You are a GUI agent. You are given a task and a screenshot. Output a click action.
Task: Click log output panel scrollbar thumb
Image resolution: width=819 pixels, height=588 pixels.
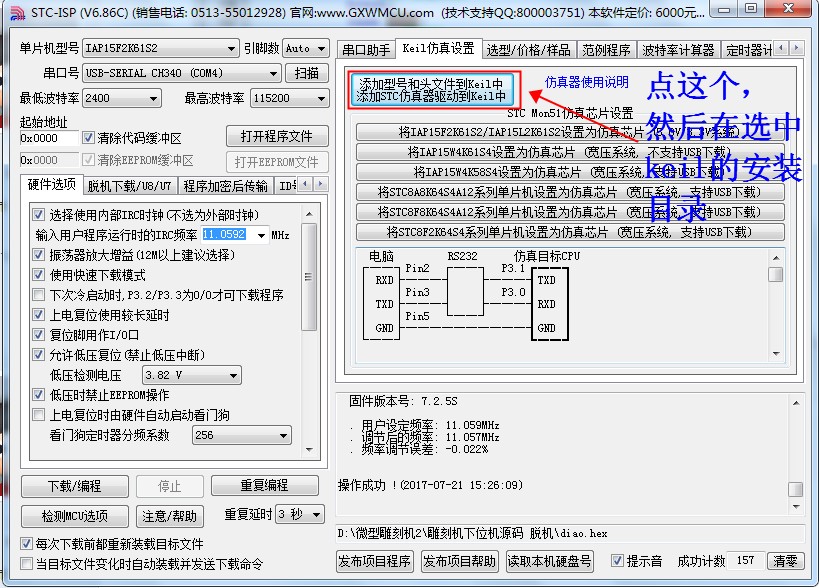click(795, 489)
